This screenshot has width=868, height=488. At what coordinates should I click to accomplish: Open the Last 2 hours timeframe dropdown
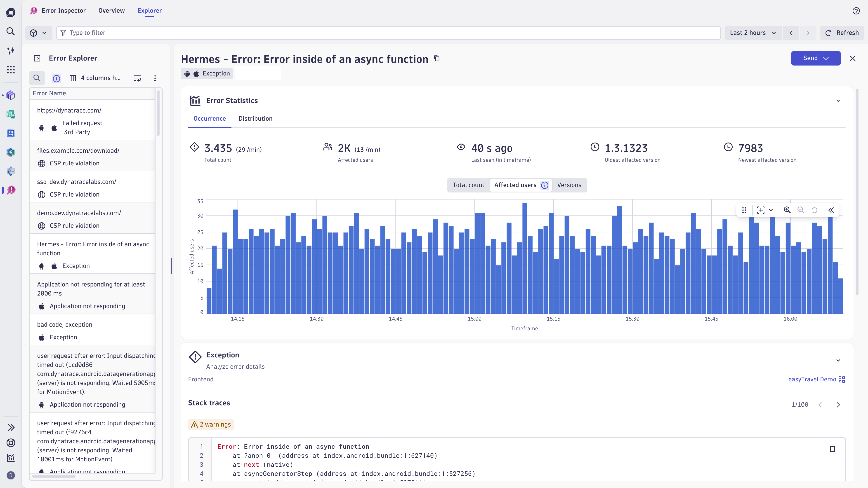tap(753, 33)
